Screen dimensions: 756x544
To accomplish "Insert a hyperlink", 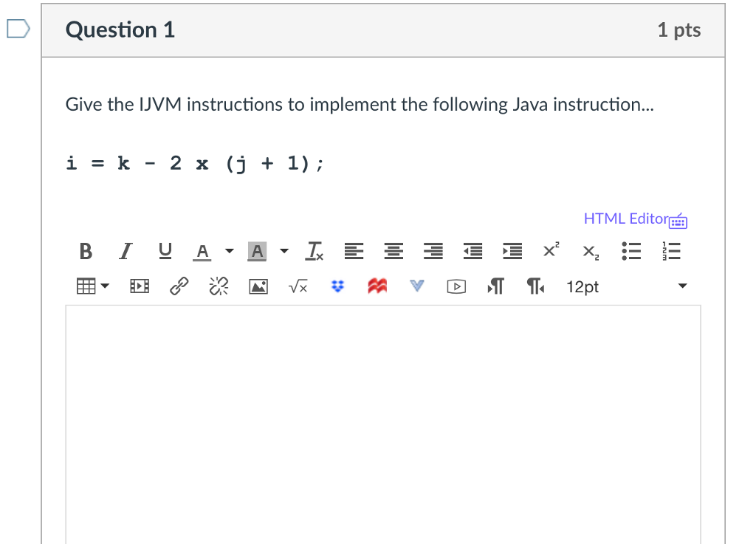I will click(178, 286).
